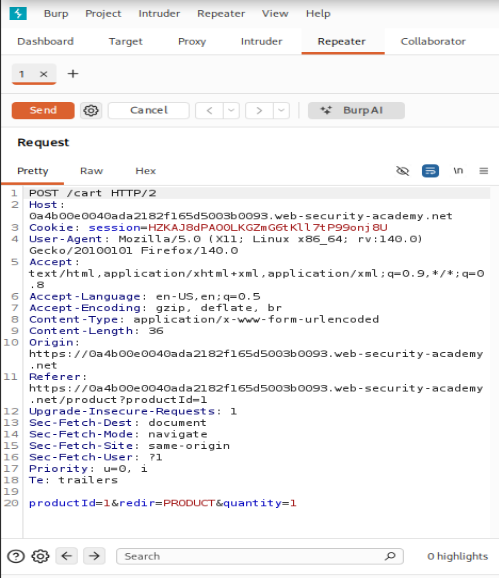Switch to Raw view tab
499x578 pixels.
(x=91, y=171)
